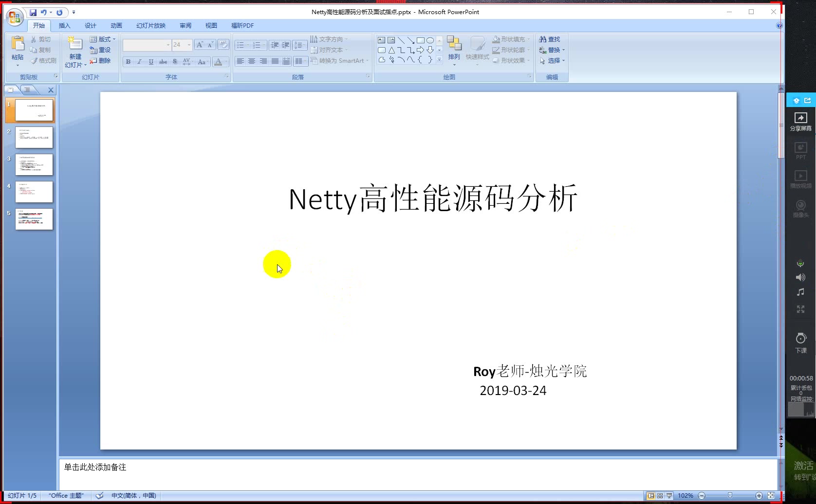This screenshot has width=816, height=504.
Task: Click Cut (剪切) button
Action: pos(40,39)
